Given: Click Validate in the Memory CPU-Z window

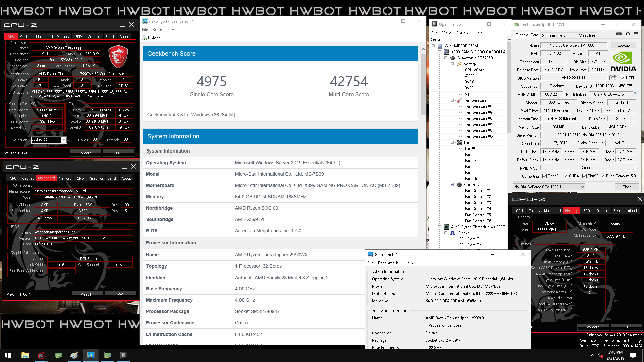Looking at the screenshot, I should [x=593, y=327].
